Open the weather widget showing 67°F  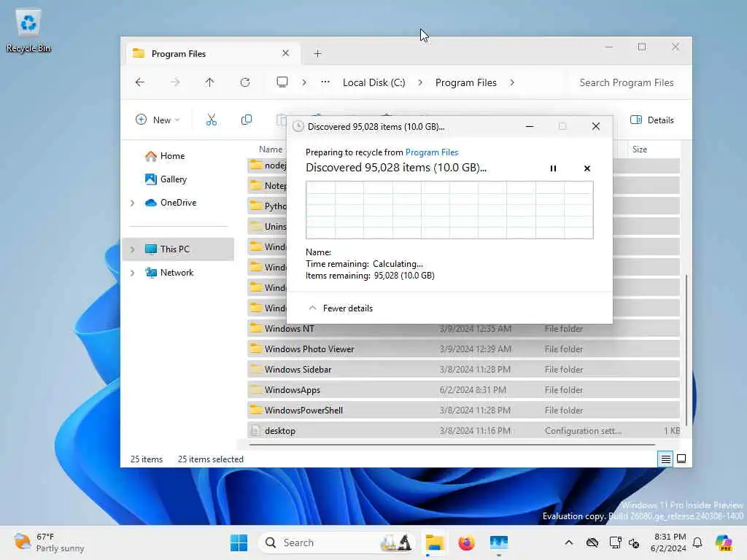point(48,542)
